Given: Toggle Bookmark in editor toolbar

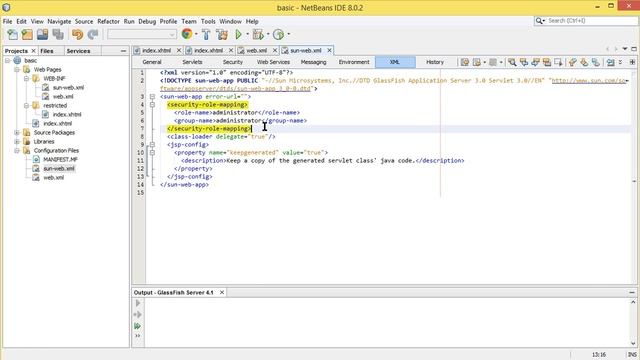Looking at the screenshot, I should coord(596,62).
